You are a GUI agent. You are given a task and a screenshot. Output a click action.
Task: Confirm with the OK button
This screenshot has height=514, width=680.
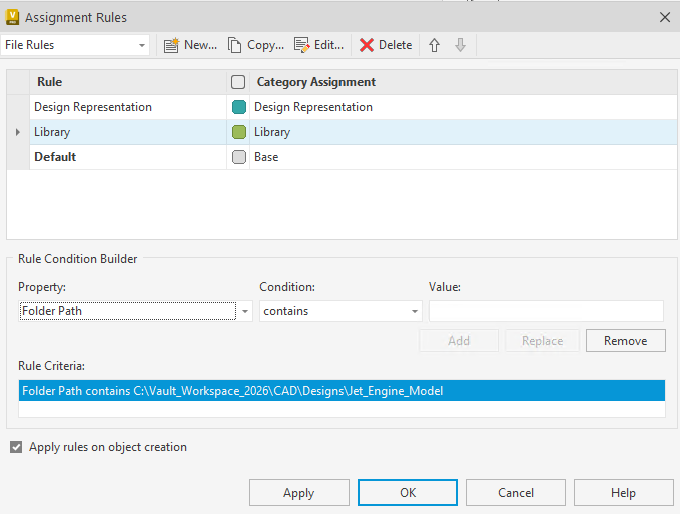click(408, 492)
